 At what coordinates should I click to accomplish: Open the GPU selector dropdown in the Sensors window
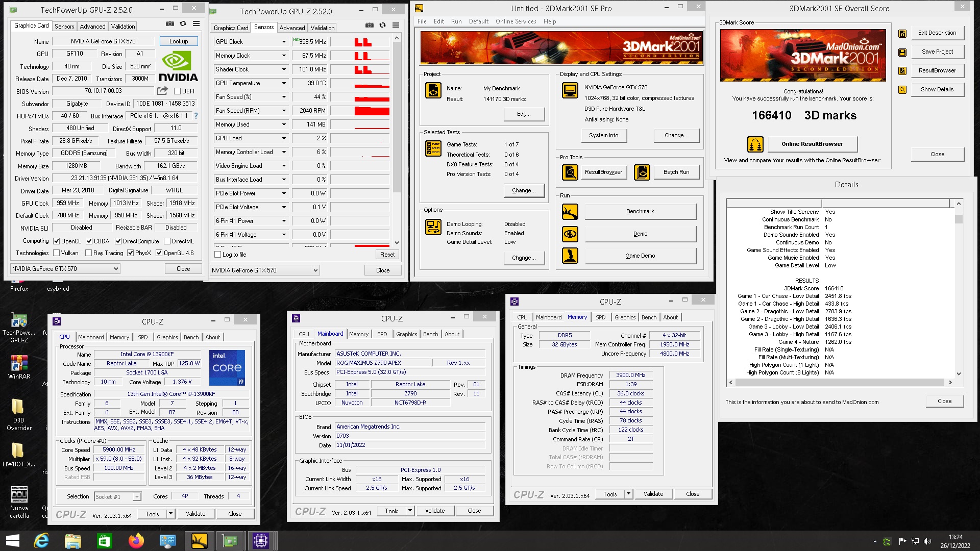265,270
